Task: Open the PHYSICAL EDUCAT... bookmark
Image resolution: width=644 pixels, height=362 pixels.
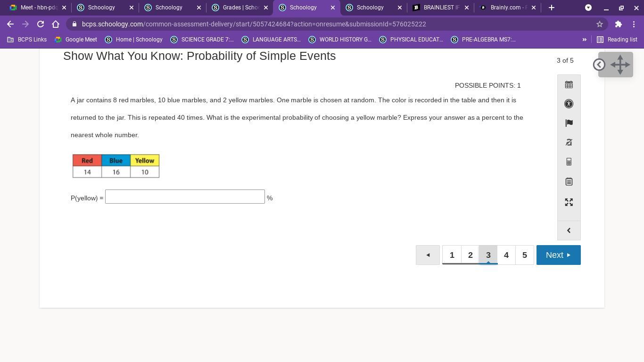Action: coord(411,40)
